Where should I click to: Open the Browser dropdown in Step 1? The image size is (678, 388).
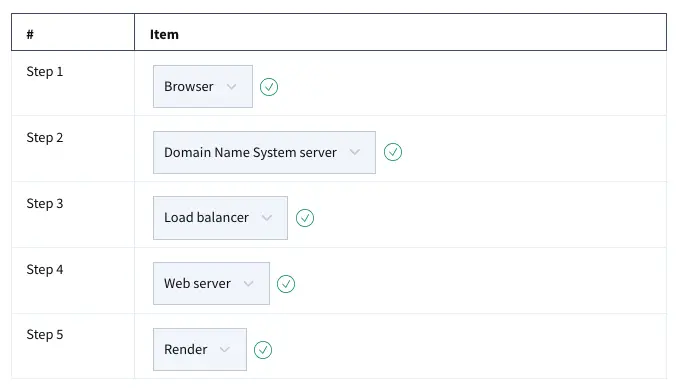point(203,87)
